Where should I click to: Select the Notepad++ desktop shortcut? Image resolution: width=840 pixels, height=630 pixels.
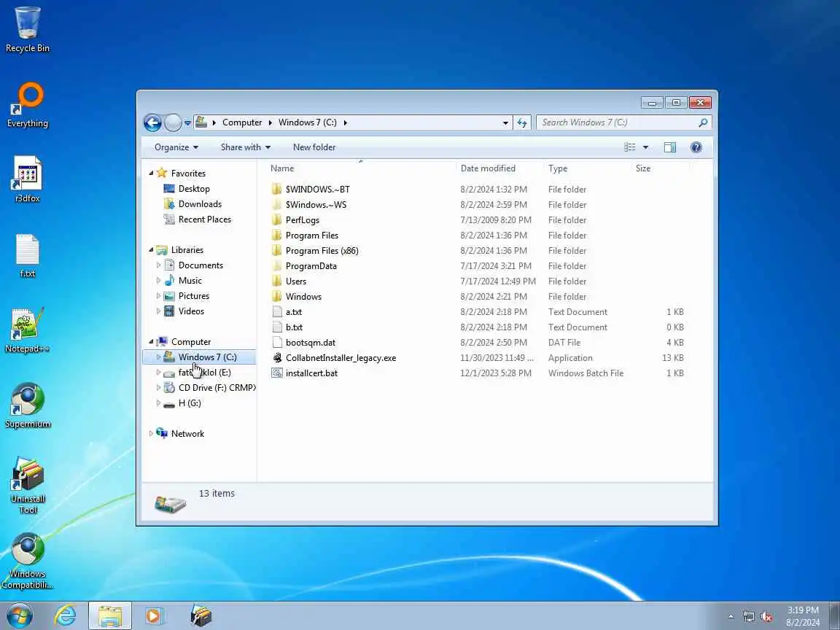[27, 330]
